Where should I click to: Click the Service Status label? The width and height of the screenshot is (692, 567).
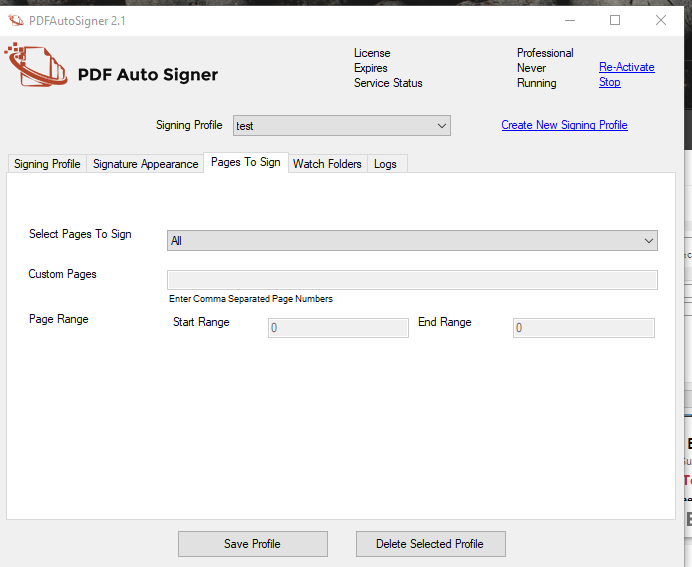pyautogui.click(x=388, y=83)
